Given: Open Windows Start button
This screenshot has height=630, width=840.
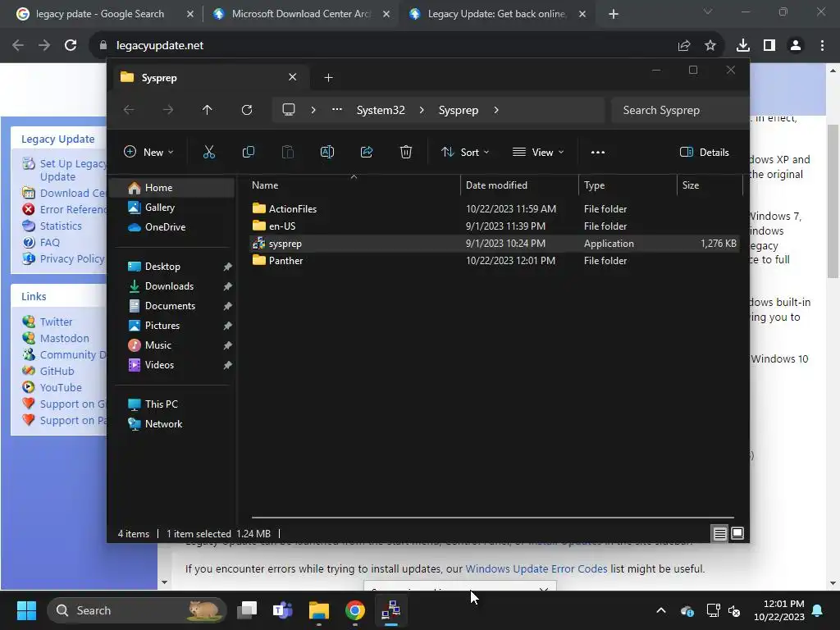Looking at the screenshot, I should pos(26,610).
